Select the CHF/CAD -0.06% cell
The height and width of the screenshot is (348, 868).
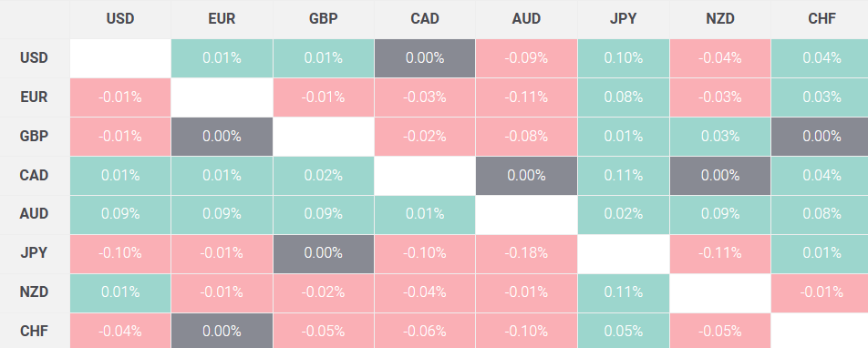[425, 331]
